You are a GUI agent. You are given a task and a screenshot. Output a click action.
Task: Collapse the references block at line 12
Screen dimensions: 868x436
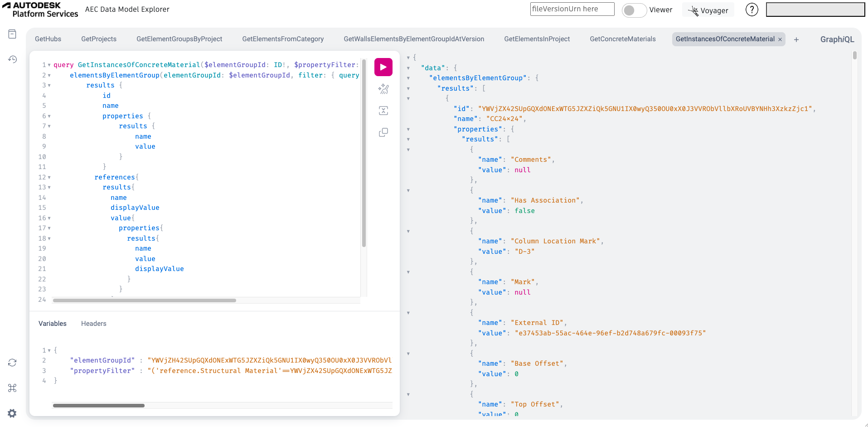tap(49, 177)
